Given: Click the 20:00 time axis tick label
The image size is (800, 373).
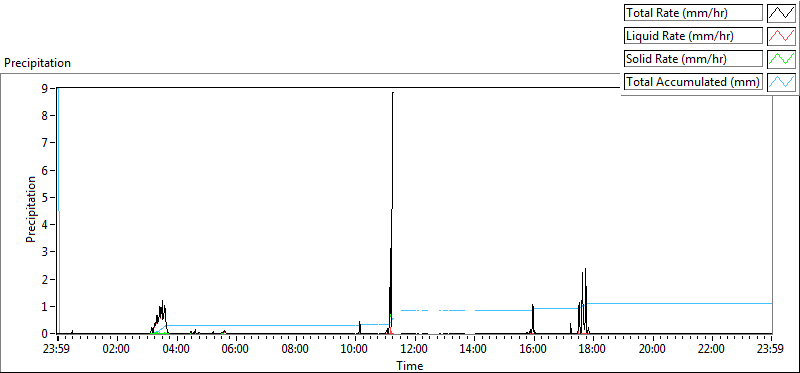Looking at the screenshot, I should [652, 350].
